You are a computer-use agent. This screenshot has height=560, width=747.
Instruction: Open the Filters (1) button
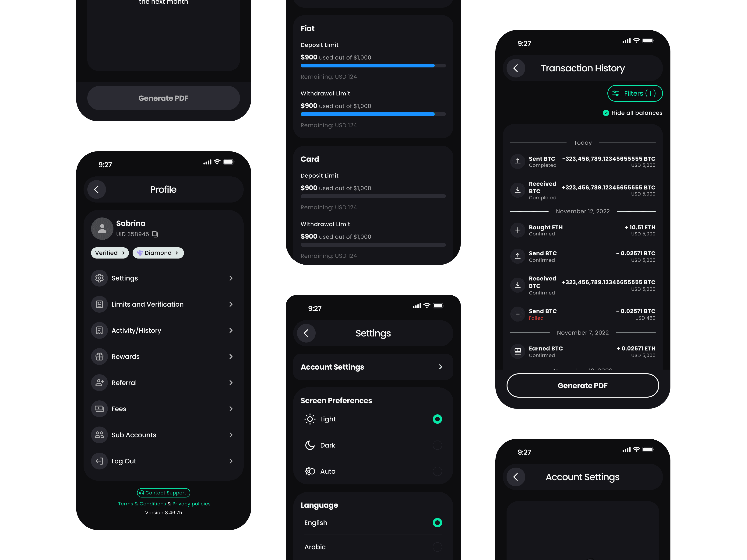coord(634,94)
